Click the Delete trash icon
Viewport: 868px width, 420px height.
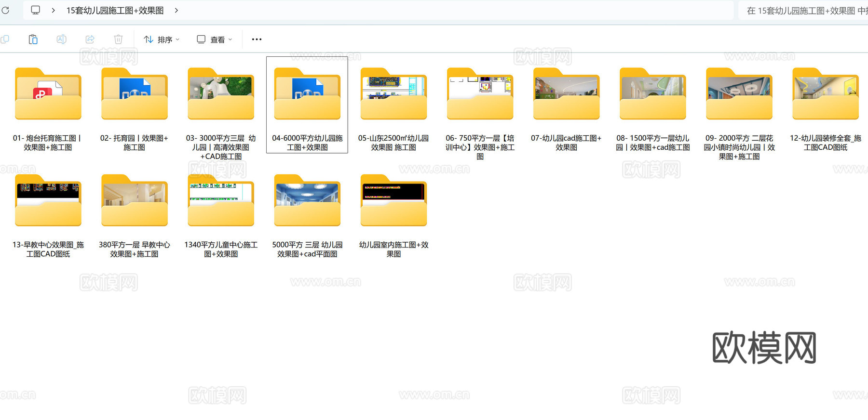click(x=118, y=39)
